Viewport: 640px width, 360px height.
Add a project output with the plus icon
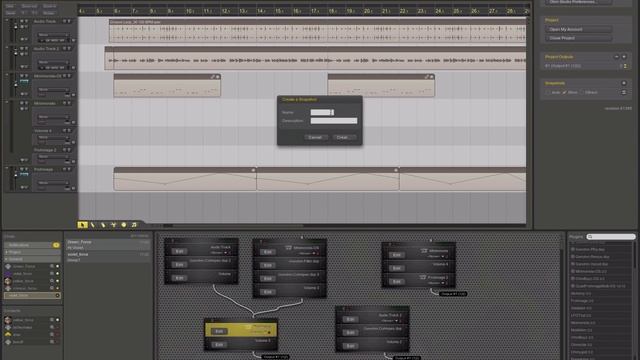pyautogui.click(x=624, y=57)
